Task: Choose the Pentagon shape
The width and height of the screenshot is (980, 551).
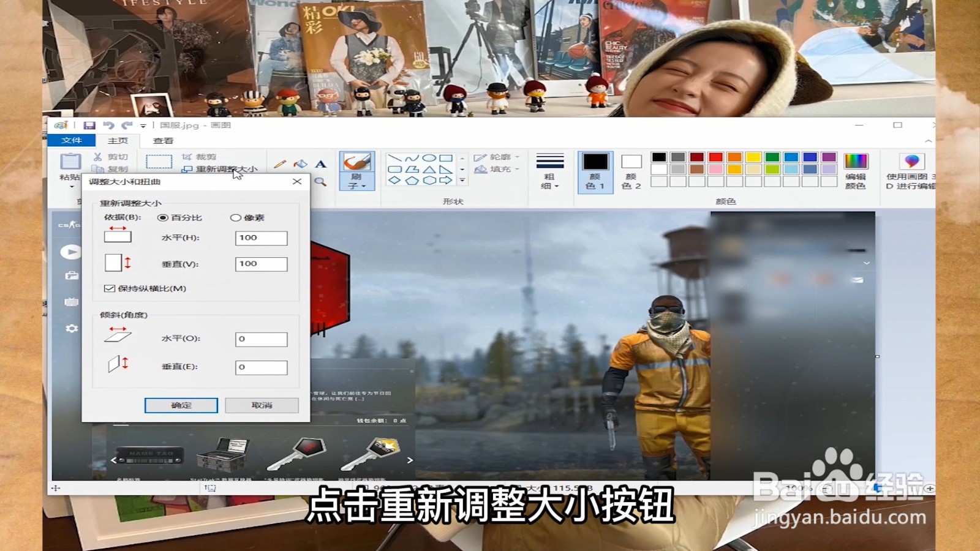Action: (x=412, y=180)
